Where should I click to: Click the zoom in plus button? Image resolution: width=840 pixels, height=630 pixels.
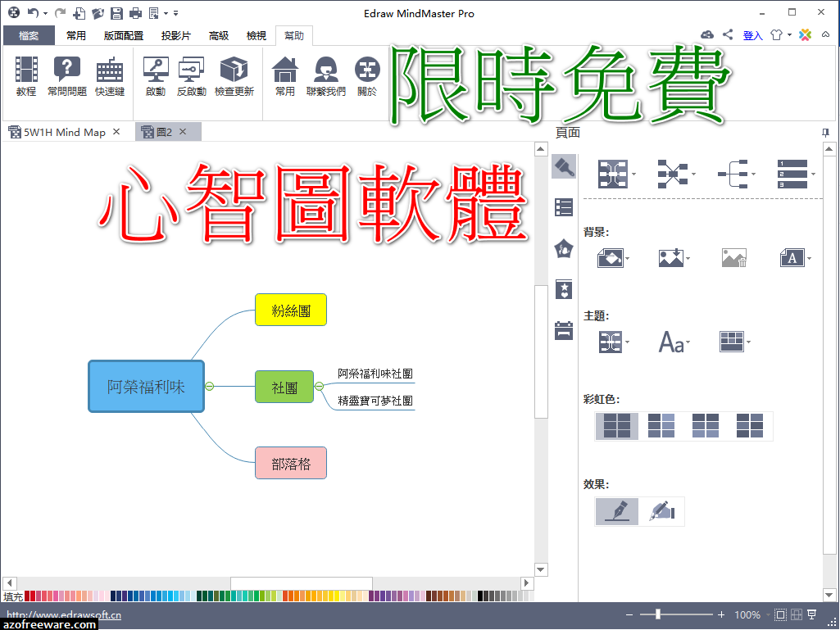(x=722, y=615)
